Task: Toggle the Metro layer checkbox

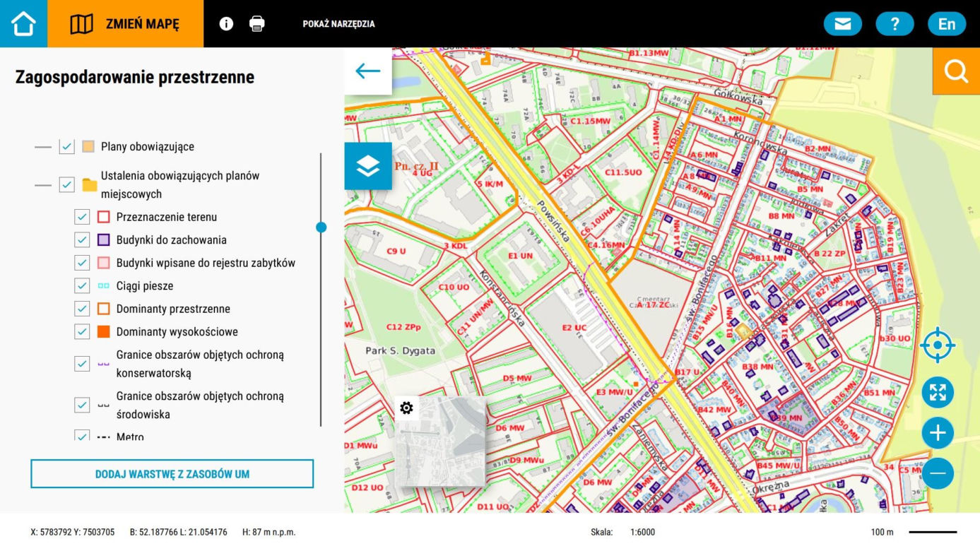Action: click(x=82, y=435)
